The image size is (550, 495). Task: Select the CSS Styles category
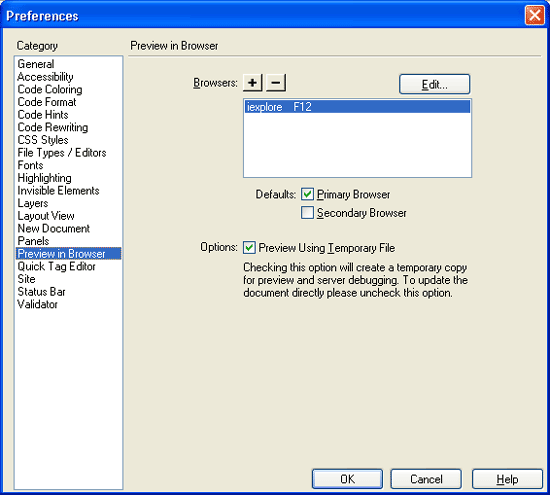pos(43,140)
